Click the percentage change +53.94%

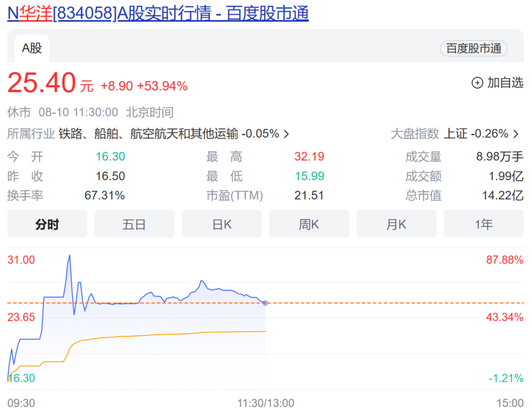[162, 86]
